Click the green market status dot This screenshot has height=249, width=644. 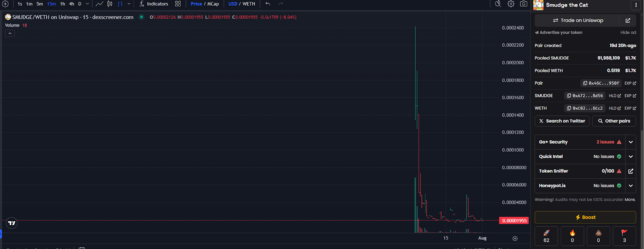[141, 17]
